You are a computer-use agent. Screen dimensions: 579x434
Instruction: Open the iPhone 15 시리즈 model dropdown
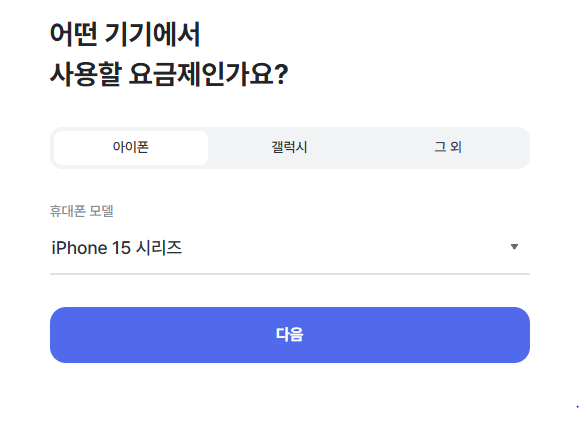[x=290, y=247]
